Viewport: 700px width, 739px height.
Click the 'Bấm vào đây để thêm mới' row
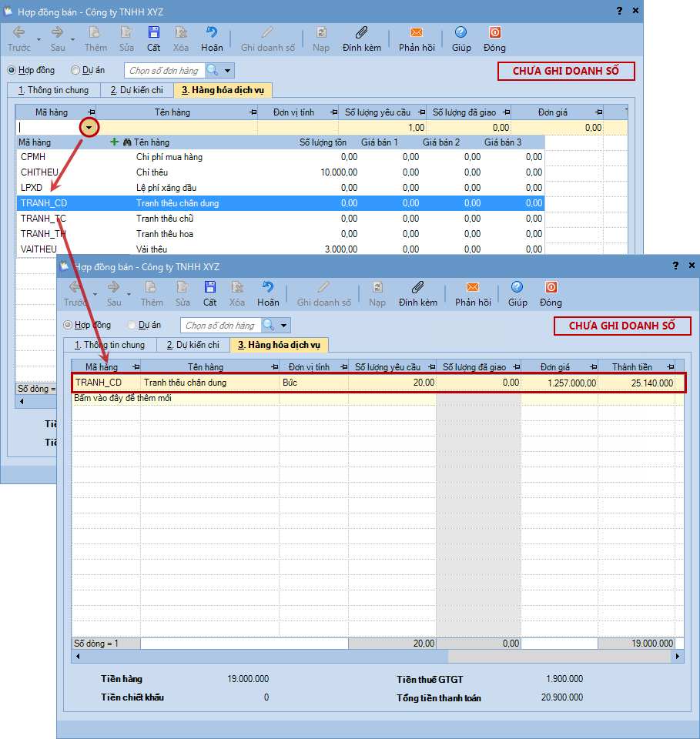click(x=123, y=399)
